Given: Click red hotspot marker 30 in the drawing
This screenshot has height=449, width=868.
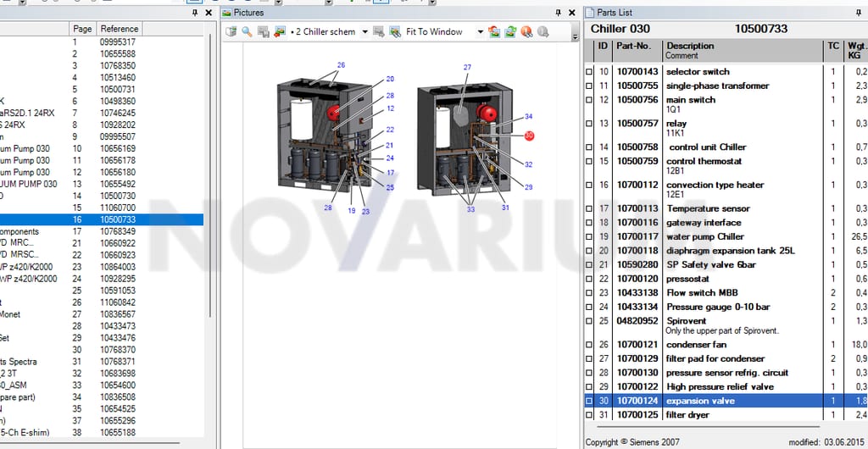Looking at the screenshot, I should point(529,136).
